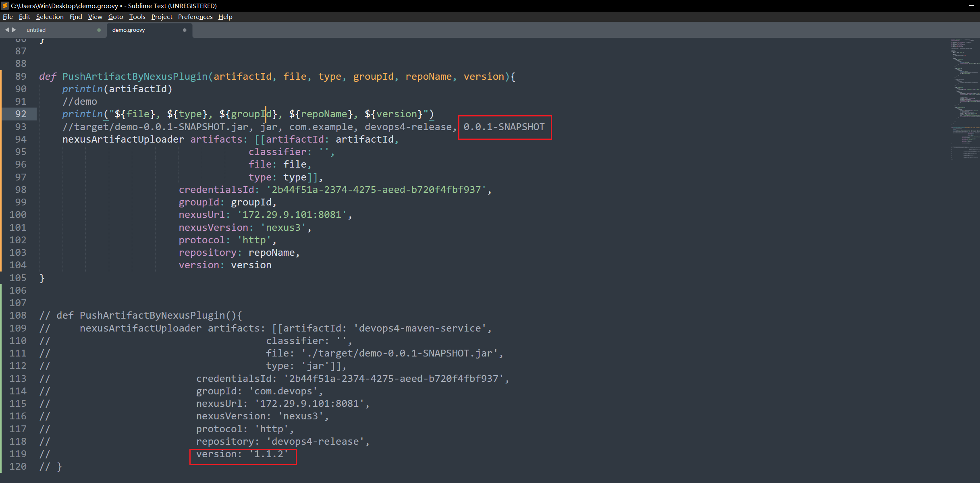Click the ${version} variable on line 92

click(x=393, y=114)
